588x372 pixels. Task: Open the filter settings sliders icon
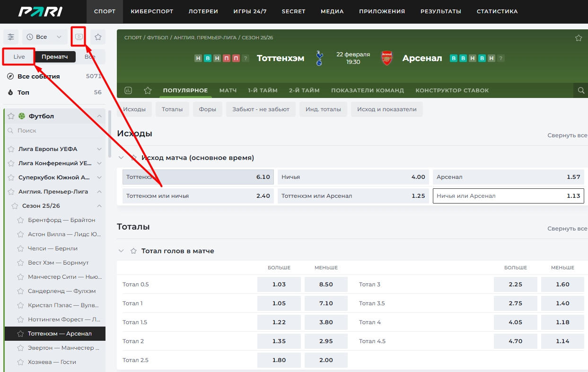coord(11,37)
